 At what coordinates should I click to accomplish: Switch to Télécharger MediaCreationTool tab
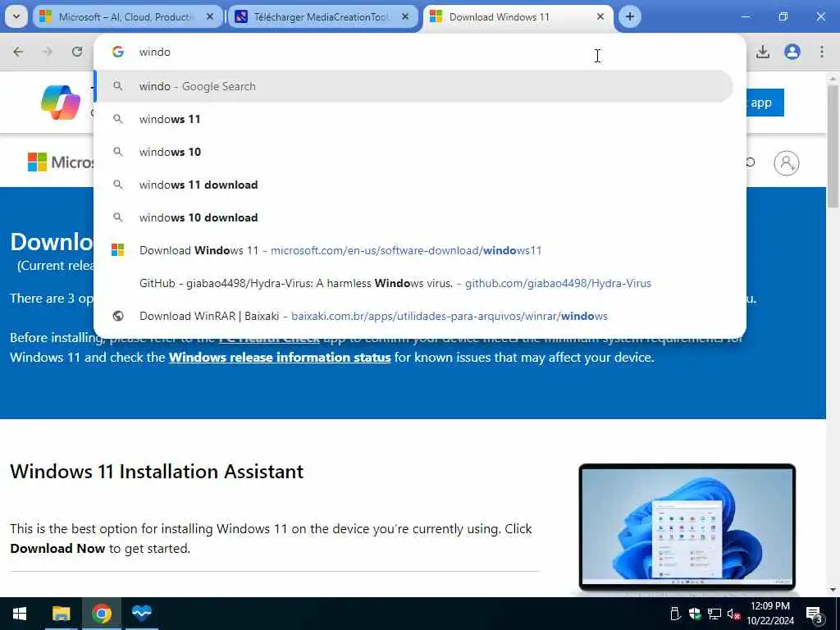click(x=322, y=17)
